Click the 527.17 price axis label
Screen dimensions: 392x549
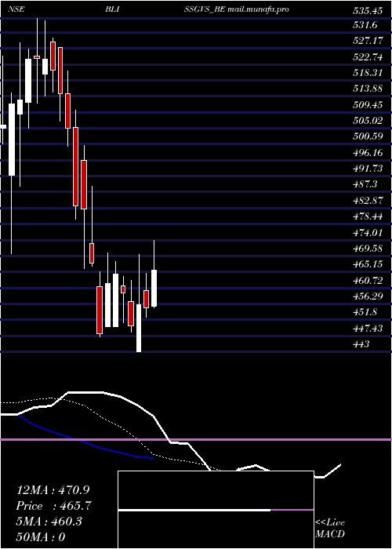click(368, 40)
